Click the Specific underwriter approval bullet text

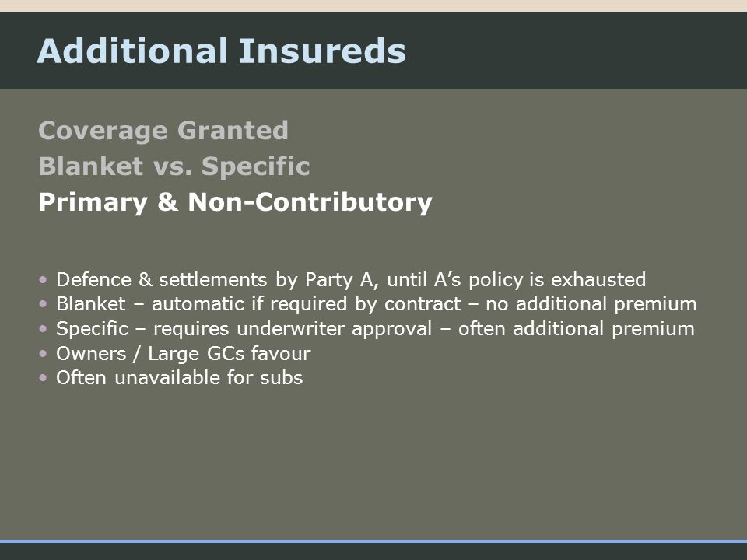point(375,329)
